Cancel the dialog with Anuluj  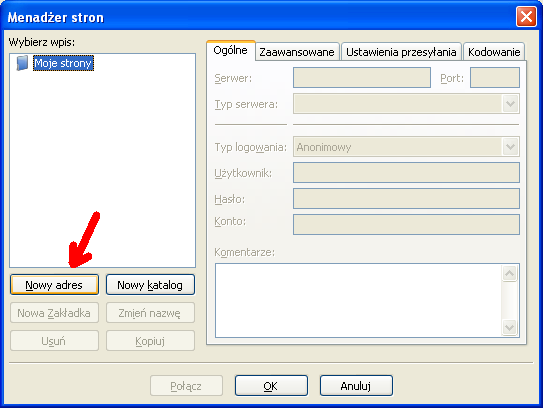pos(356,385)
